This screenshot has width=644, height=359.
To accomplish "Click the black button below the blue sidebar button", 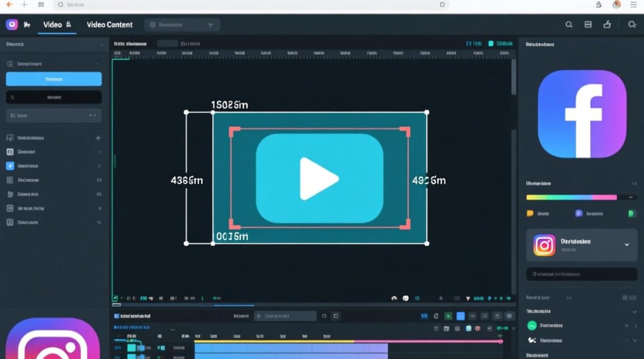I will click(x=54, y=97).
